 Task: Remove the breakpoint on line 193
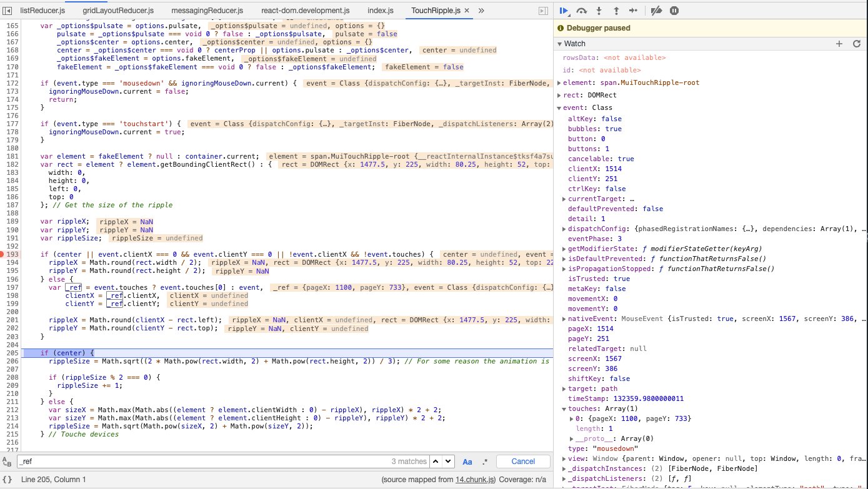pyautogui.click(x=11, y=254)
